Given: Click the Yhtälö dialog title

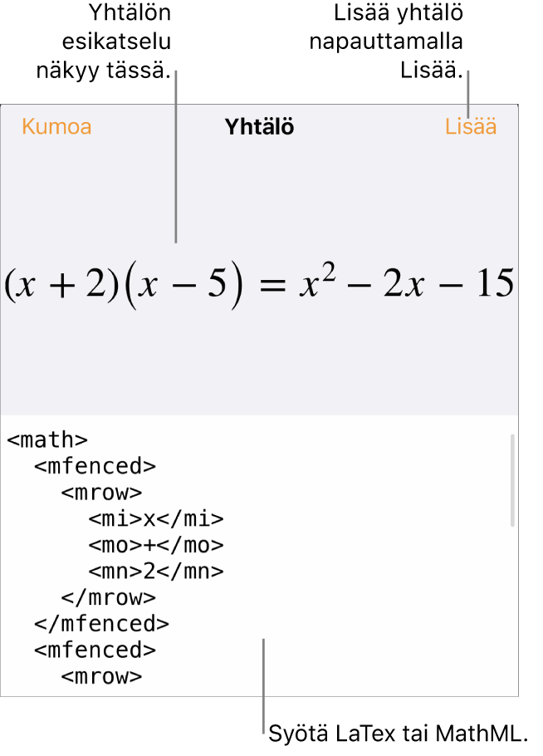Looking at the screenshot, I should (x=260, y=127).
